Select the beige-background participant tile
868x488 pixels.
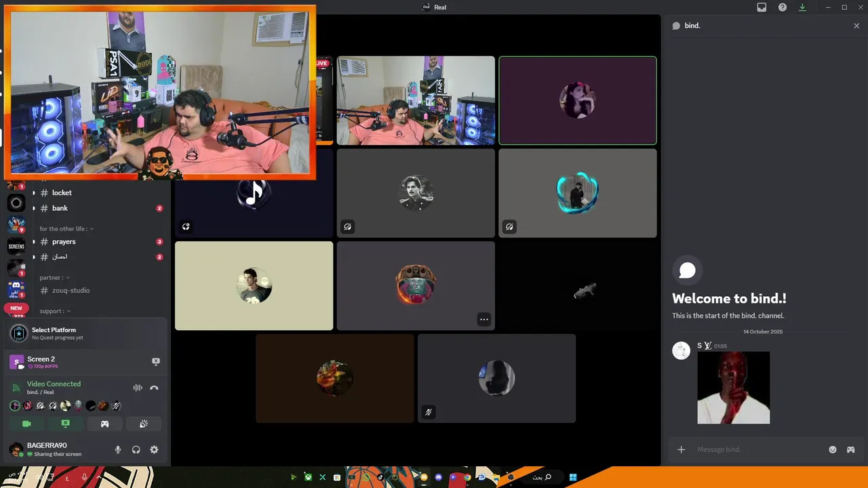[x=254, y=285]
